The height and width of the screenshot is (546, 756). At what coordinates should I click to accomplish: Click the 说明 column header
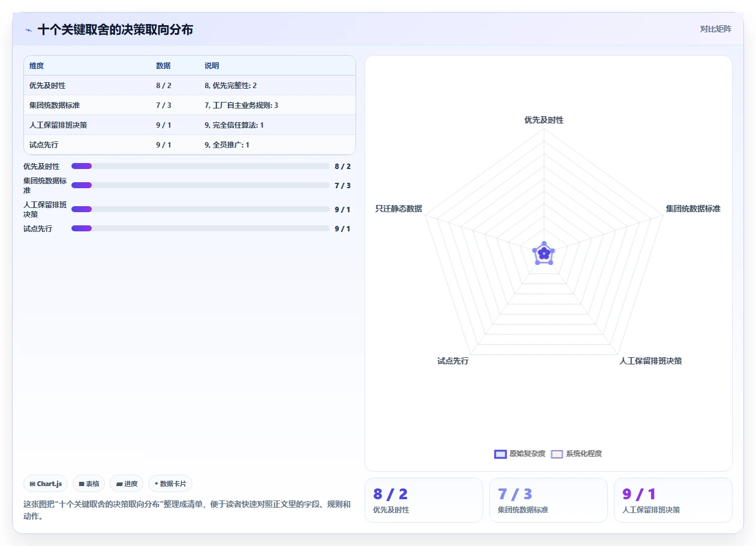[212, 65]
